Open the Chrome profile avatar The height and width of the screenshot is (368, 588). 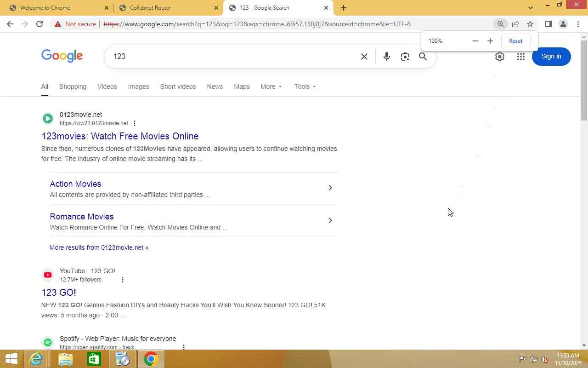click(x=563, y=24)
